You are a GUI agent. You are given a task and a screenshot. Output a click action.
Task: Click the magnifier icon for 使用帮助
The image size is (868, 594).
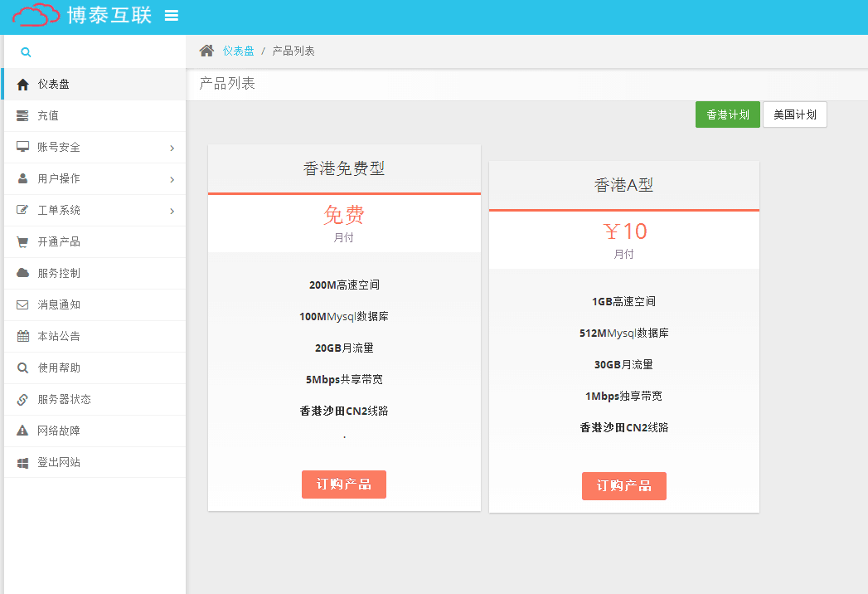22,368
